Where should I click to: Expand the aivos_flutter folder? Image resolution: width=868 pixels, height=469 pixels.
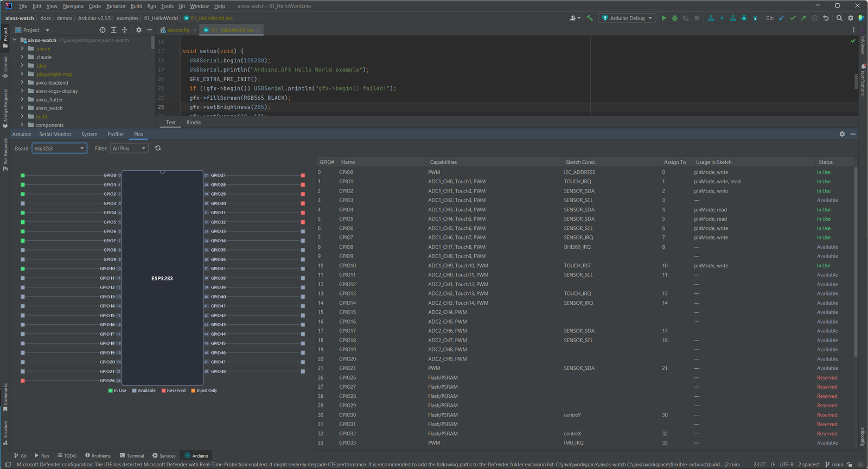22,99
